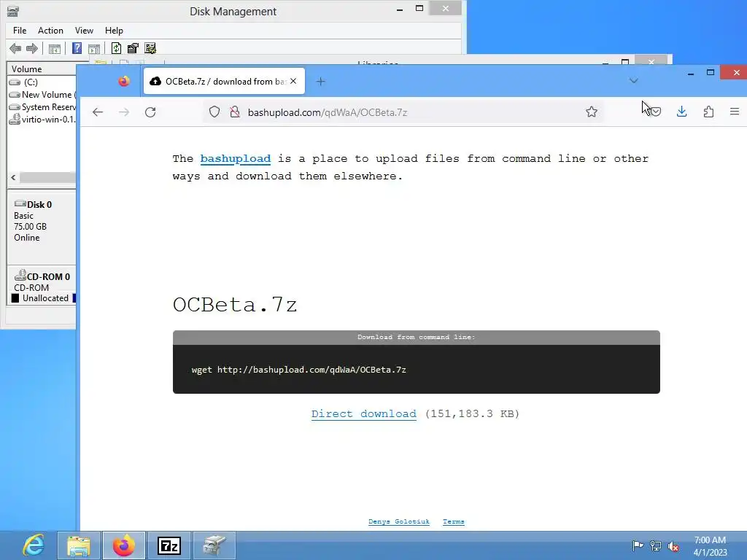The width and height of the screenshot is (747, 560).
Task: Select the virtio-win volume row
Action: (x=42, y=119)
